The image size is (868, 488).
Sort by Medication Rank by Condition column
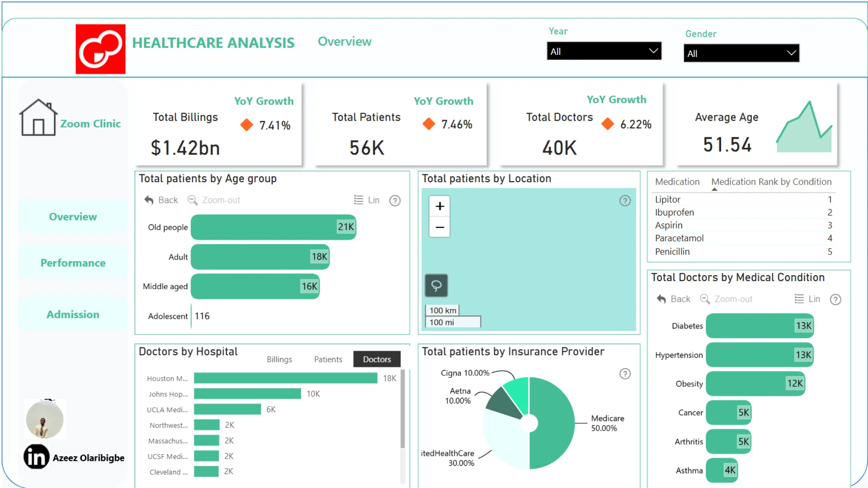771,182
